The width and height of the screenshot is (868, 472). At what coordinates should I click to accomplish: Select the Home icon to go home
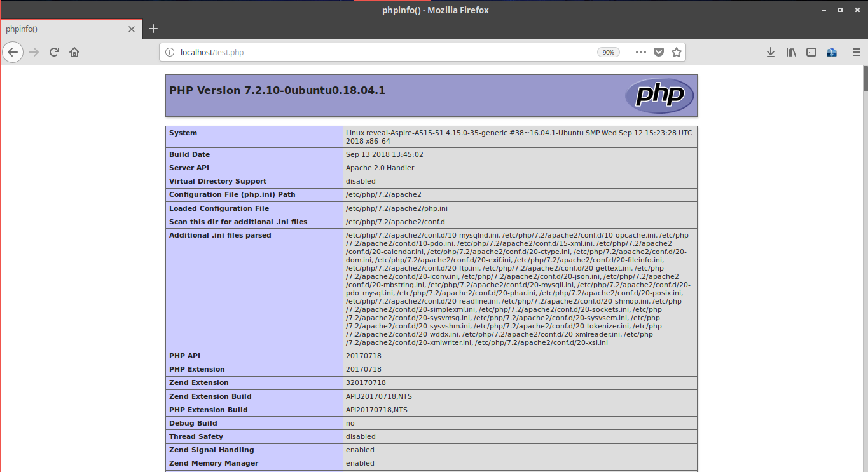74,52
